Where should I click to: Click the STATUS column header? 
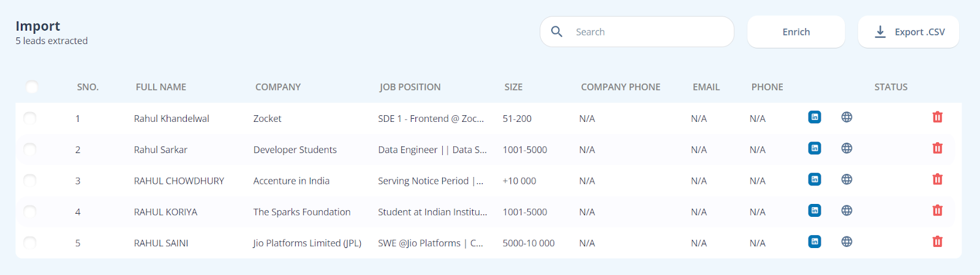pyautogui.click(x=891, y=87)
